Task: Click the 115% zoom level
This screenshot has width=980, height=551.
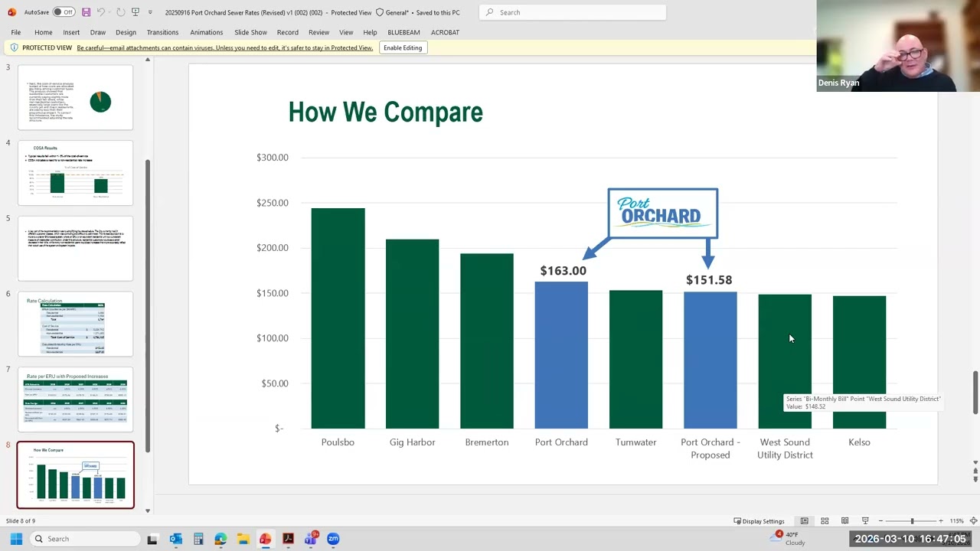Action: coord(956,521)
